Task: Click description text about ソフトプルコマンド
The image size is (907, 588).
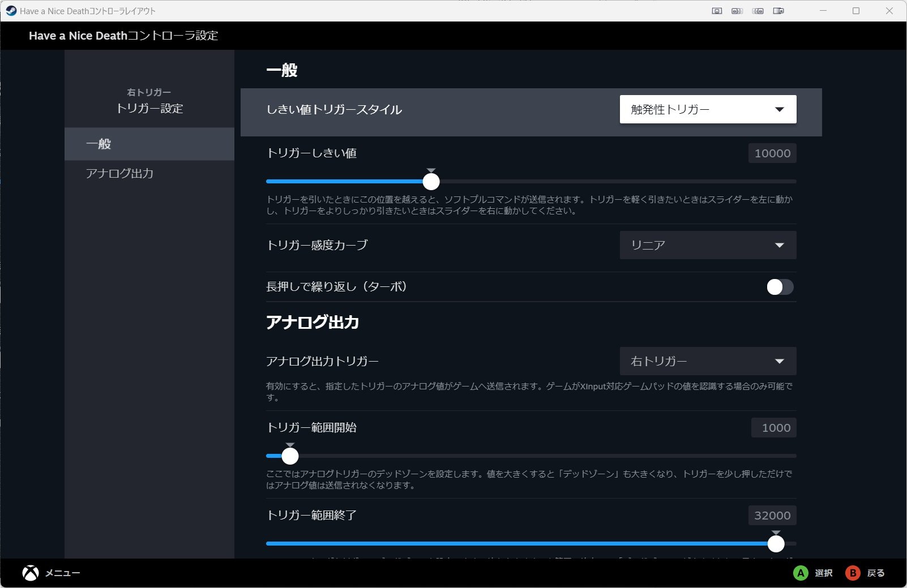Action: [x=529, y=205]
